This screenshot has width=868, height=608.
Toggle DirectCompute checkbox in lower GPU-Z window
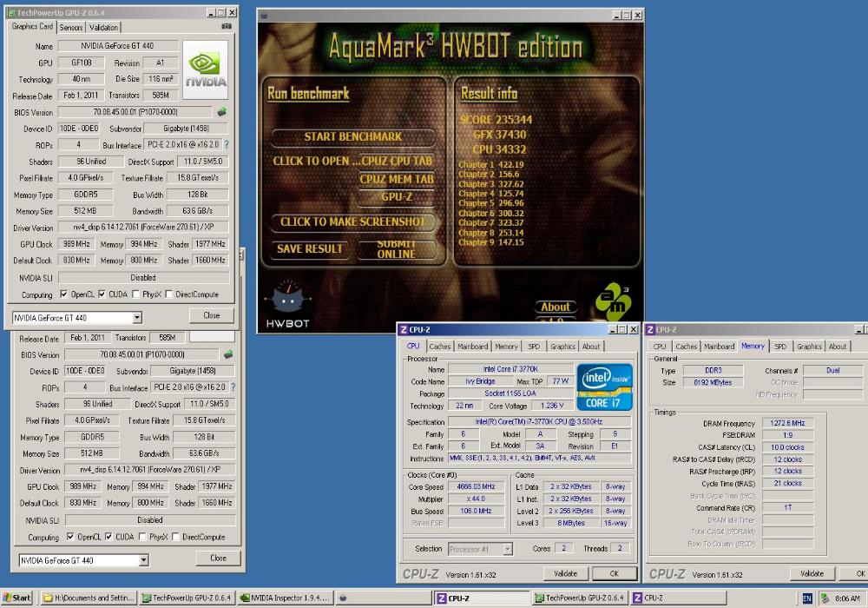pyautogui.click(x=175, y=537)
